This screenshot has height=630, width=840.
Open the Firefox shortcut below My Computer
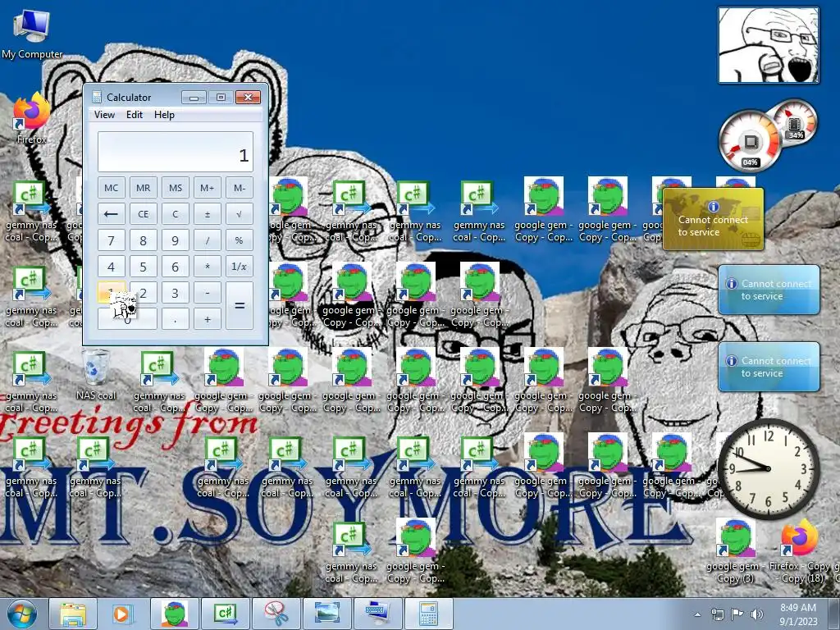click(x=31, y=119)
